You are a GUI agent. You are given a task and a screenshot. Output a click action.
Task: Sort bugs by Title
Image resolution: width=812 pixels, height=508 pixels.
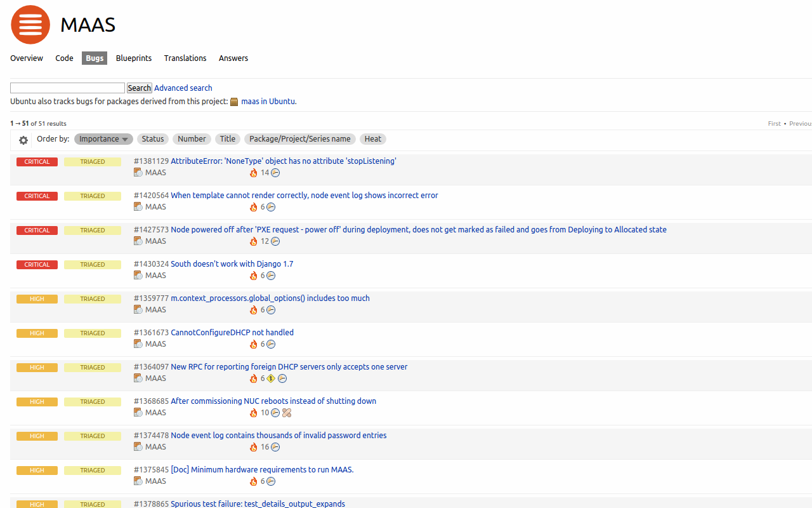tap(228, 139)
